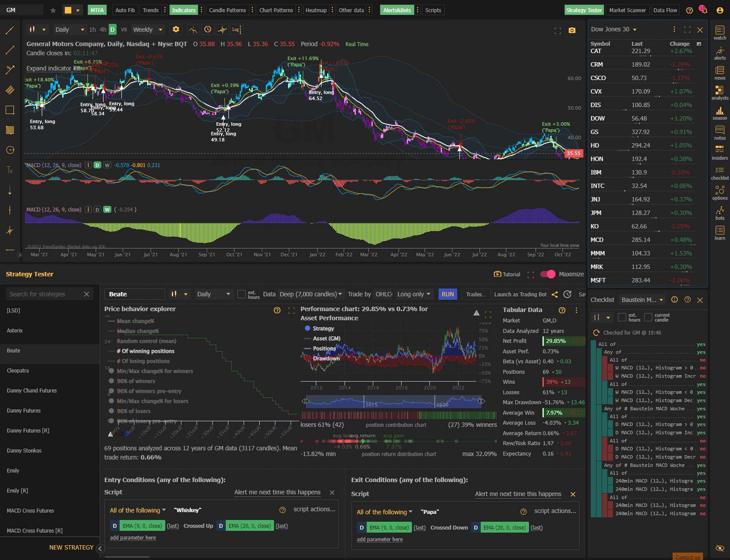This screenshot has height=560, width=730.
Task: Select the rectangle drawing tool
Action: click(x=10, y=110)
